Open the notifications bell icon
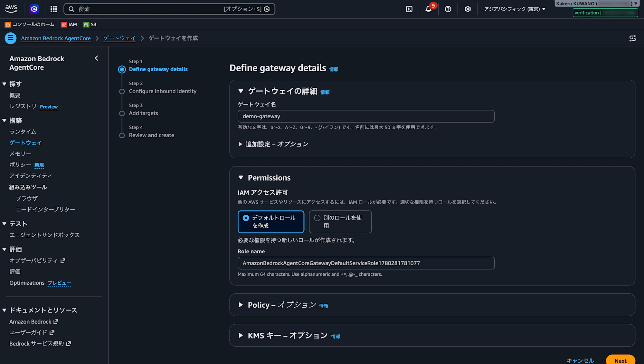 pyautogui.click(x=429, y=9)
